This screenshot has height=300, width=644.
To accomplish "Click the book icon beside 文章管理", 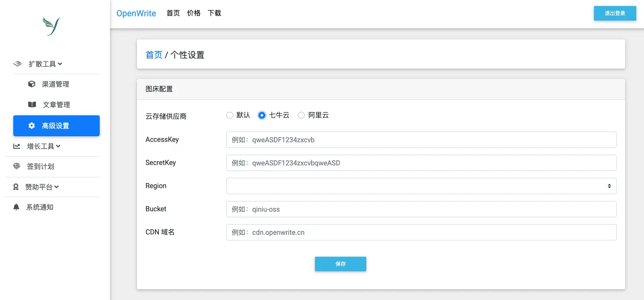I will click(x=32, y=105).
